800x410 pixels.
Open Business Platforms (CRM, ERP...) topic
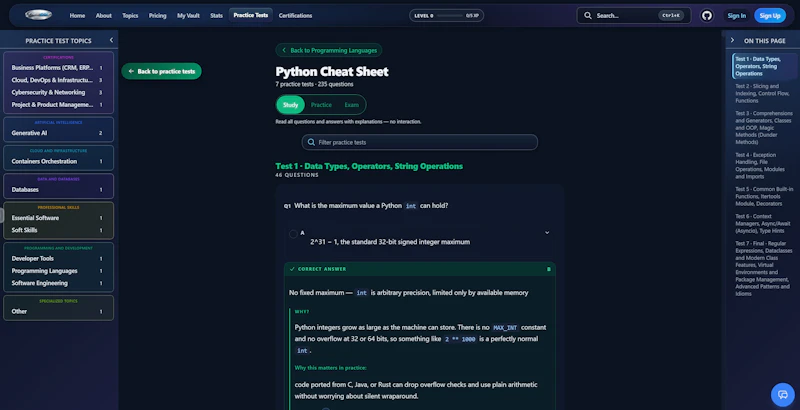(x=58, y=68)
